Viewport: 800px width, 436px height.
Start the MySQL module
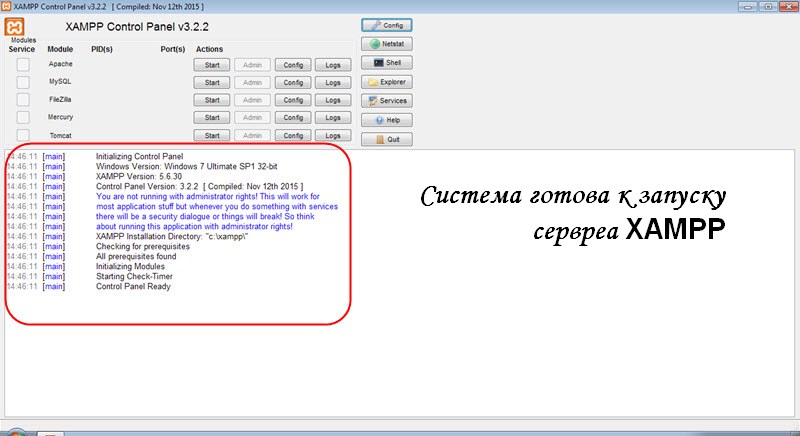212,83
